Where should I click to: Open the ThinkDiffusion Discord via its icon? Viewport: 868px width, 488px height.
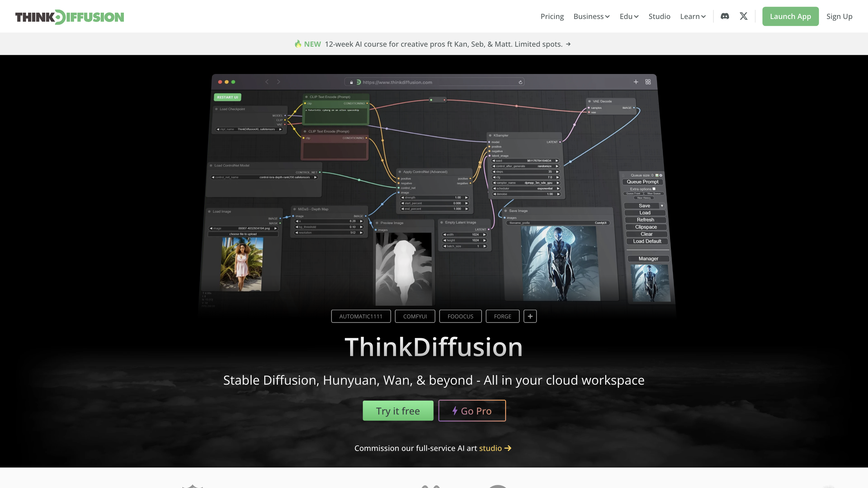click(x=725, y=16)
